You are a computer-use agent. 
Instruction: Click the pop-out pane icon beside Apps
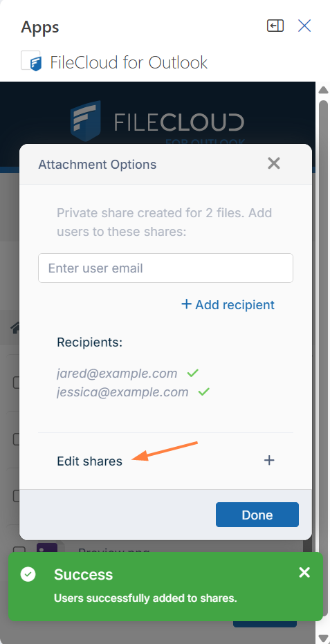coord(275,26)
